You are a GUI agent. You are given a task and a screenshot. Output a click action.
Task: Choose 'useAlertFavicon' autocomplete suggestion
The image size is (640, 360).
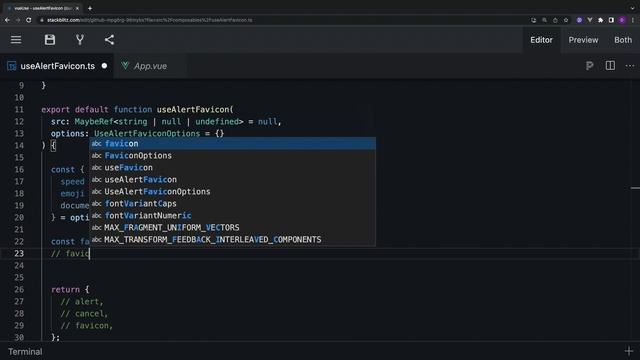tap(233, 180)
